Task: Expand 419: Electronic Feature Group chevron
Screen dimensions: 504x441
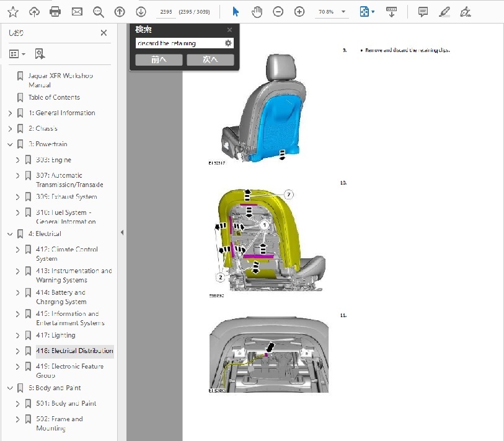Action: pyautogui.click(x=18, y=367)
